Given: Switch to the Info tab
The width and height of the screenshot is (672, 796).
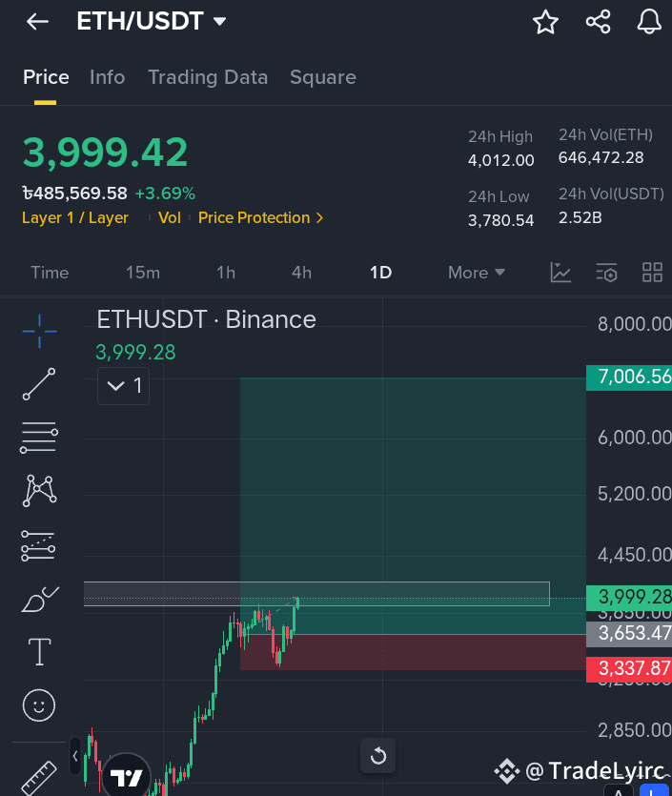Looking at the screenshot, I should pyautogui.click(x=107, y=77).
